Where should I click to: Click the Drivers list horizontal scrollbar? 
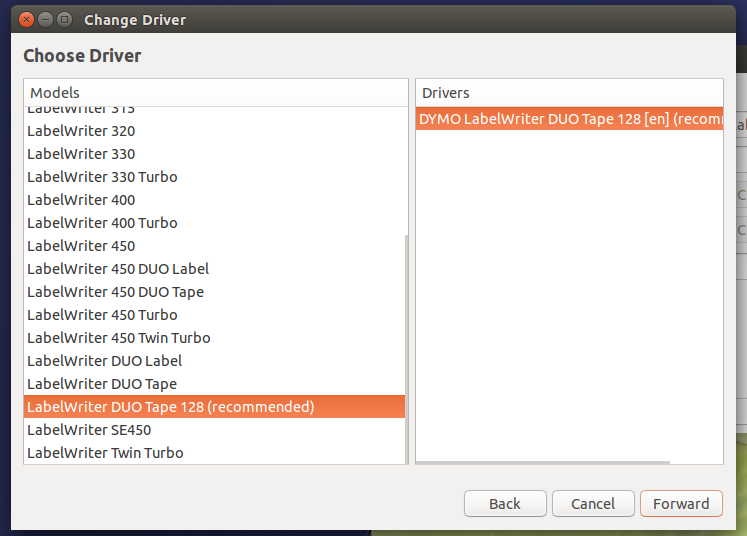(543, 462)
